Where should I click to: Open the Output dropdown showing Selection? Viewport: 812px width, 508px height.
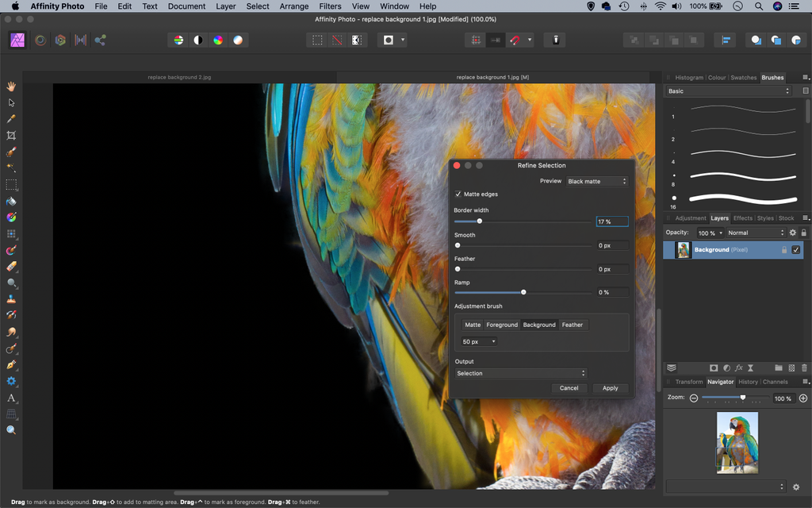(x=520, y=373)
